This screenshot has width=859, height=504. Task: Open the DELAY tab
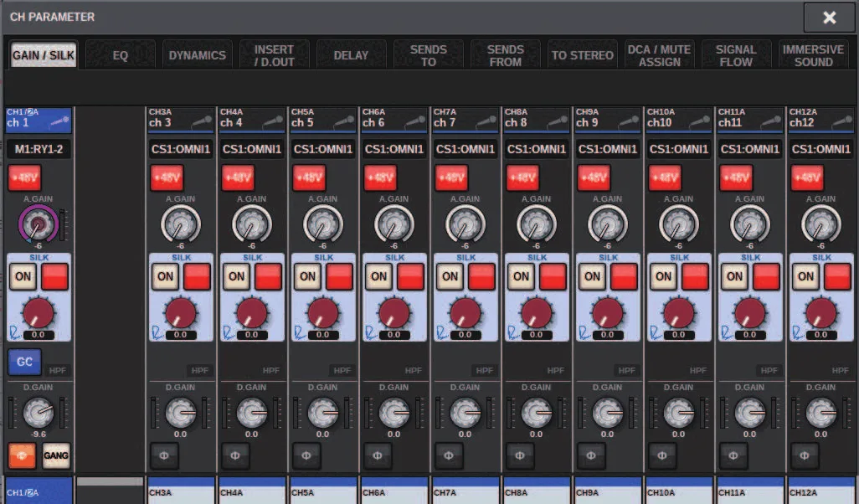[351, 55]
